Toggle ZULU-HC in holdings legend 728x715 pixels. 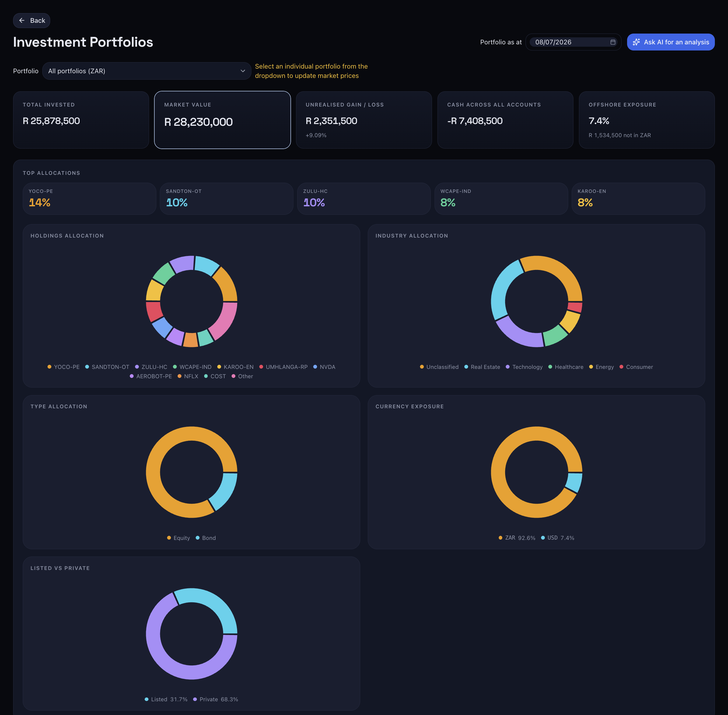tap(151, 367)
